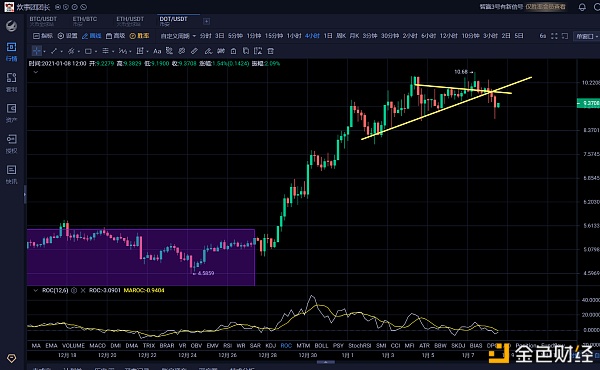600x370 pixels.
Task: Select the rectangle shape tool
Action: pos(88,51)
